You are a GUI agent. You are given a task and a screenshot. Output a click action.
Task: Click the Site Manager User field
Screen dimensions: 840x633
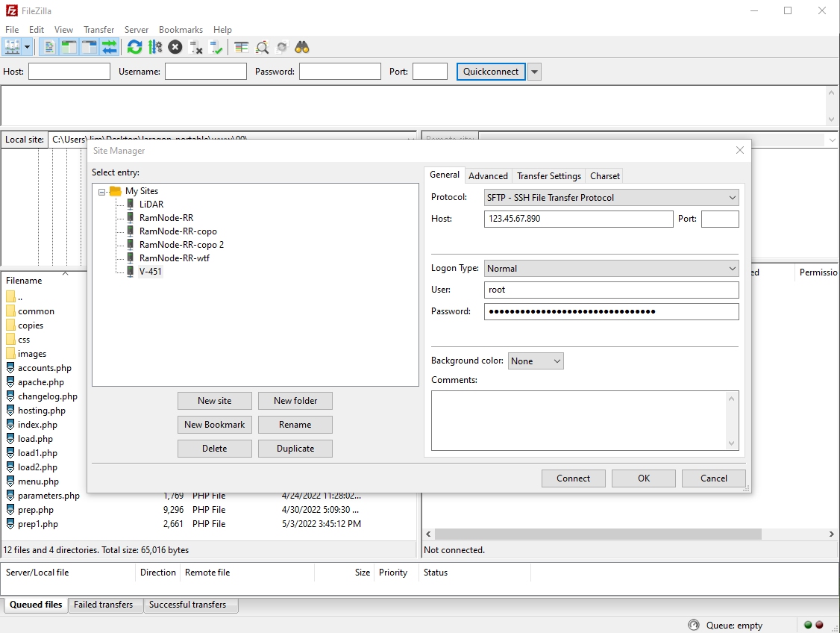coord(611,290)
